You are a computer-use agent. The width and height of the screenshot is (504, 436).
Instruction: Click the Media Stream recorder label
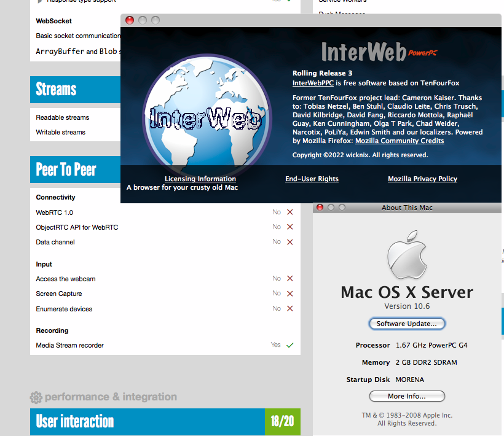pos(69,345)
